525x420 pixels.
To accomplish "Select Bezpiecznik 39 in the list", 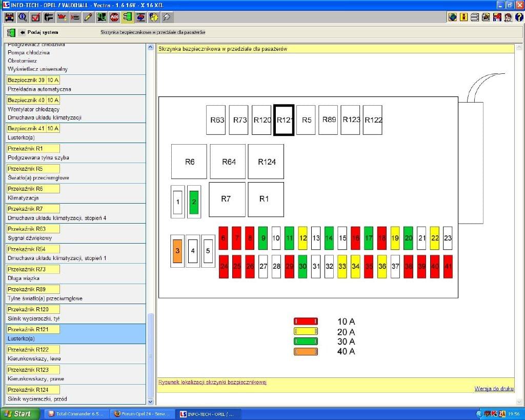I will 33,80.
